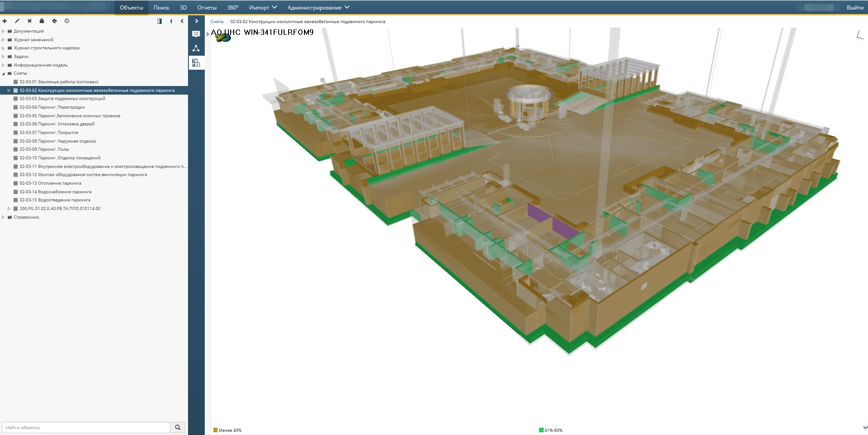868x435 pixels.
Task: Click the pencil edit icon
Action: 17,21
